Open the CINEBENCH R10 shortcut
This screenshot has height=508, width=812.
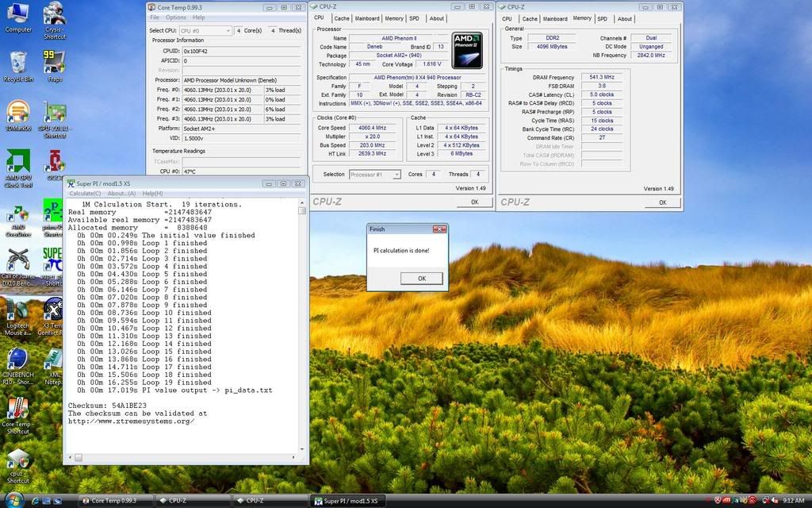point(18,367)
